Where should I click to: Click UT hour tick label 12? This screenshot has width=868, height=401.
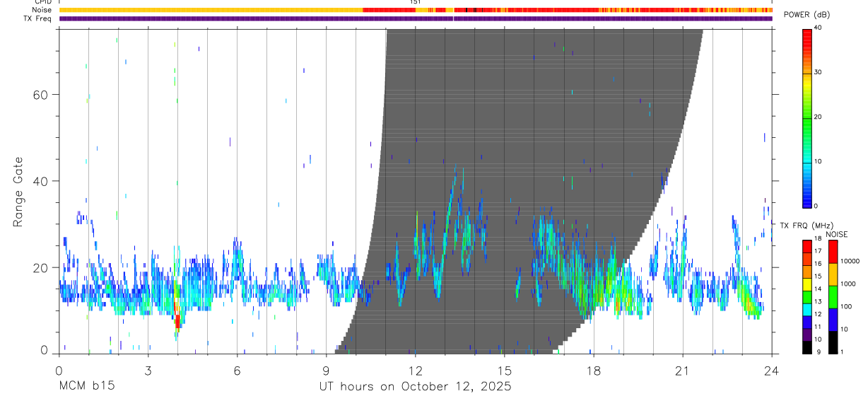pos(415,370)
